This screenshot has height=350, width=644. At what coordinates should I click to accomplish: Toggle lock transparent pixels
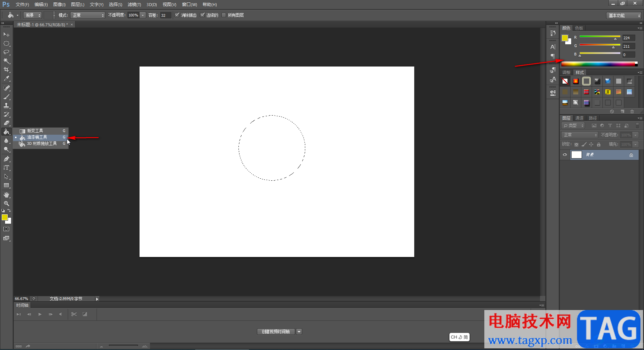576,144
